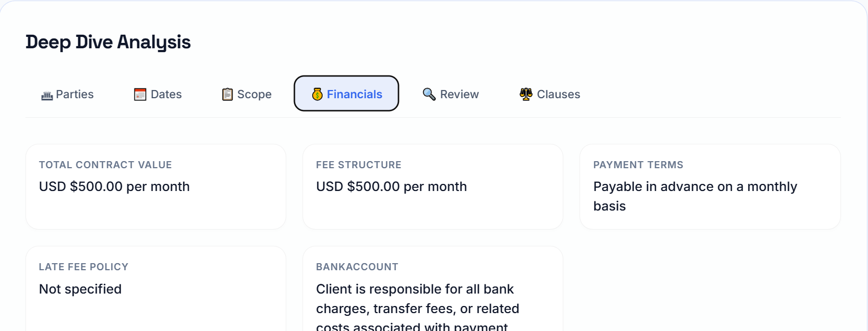Click the Fee Structure card

pyautogui.click(x=433, y=186)
